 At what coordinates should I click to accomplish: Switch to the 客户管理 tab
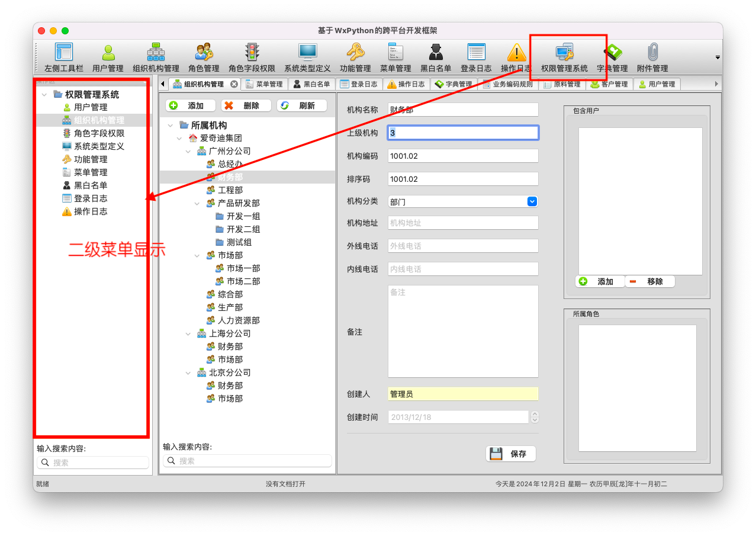coord(610,84)
